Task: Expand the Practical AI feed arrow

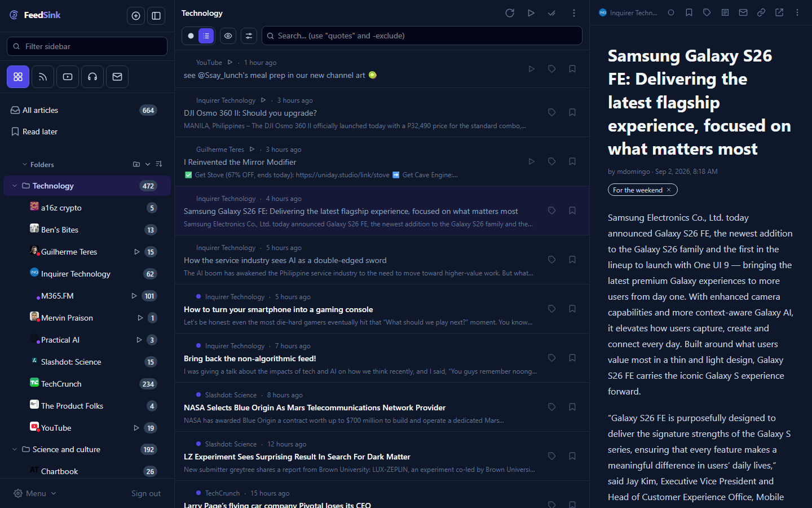Action: pyautogui.click(x=139, y=340)
